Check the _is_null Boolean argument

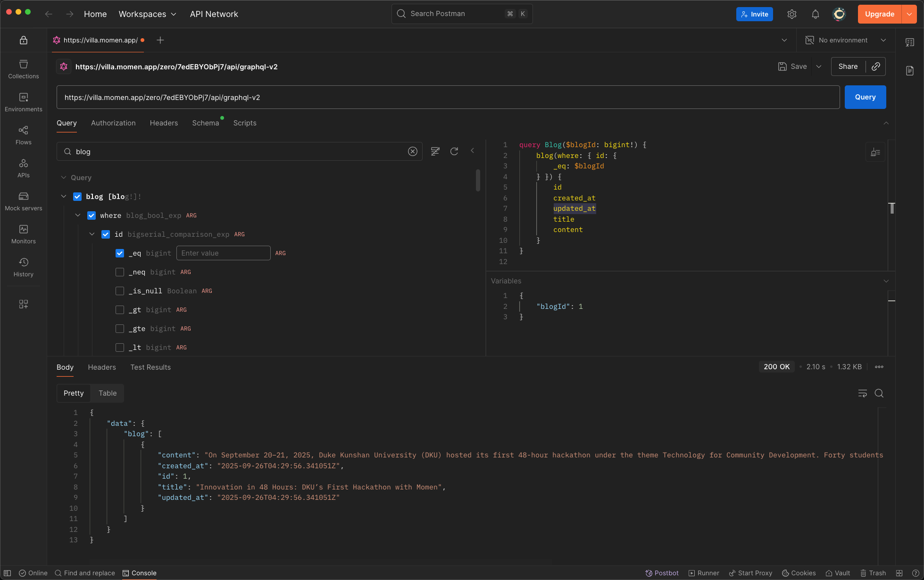click(120, 291)
